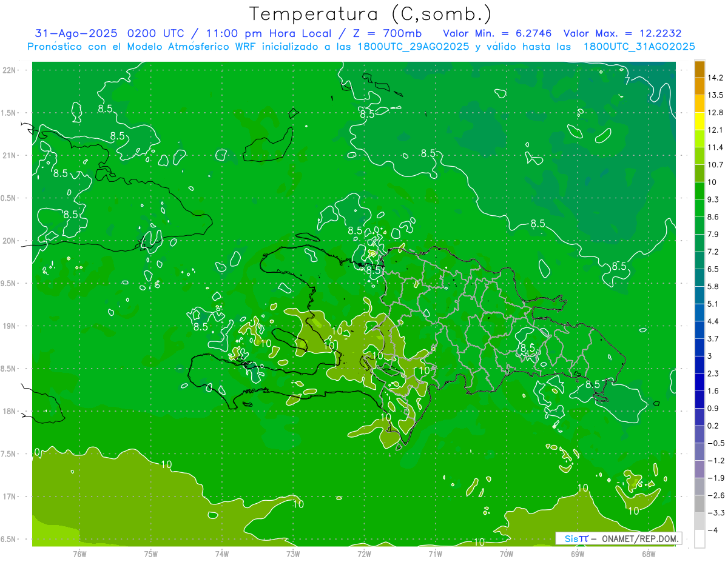Image resolution: width=728 pixels, height=562 pixels.
Task: Click colorbar value '9.3'
Action: click(713, 199)
